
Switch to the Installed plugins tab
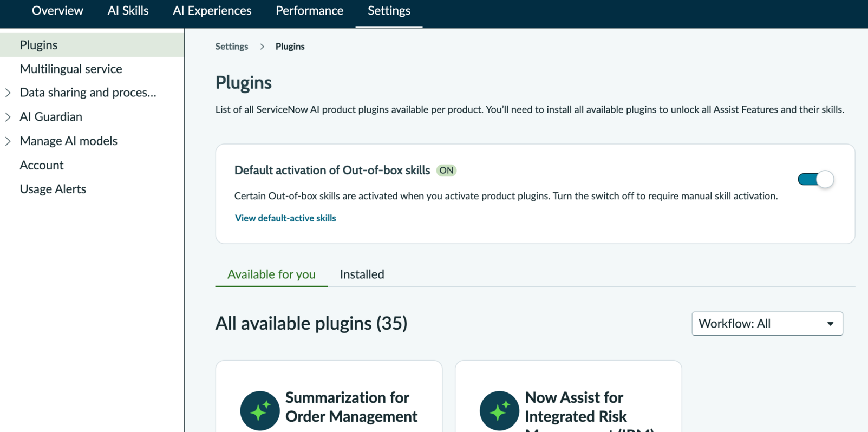(x=362, y=274)
